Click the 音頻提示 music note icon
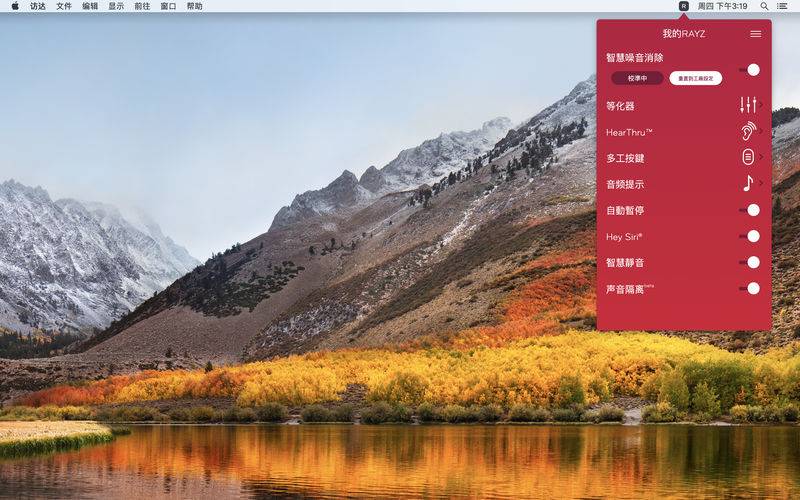800x500 pixels. (747, 183)
